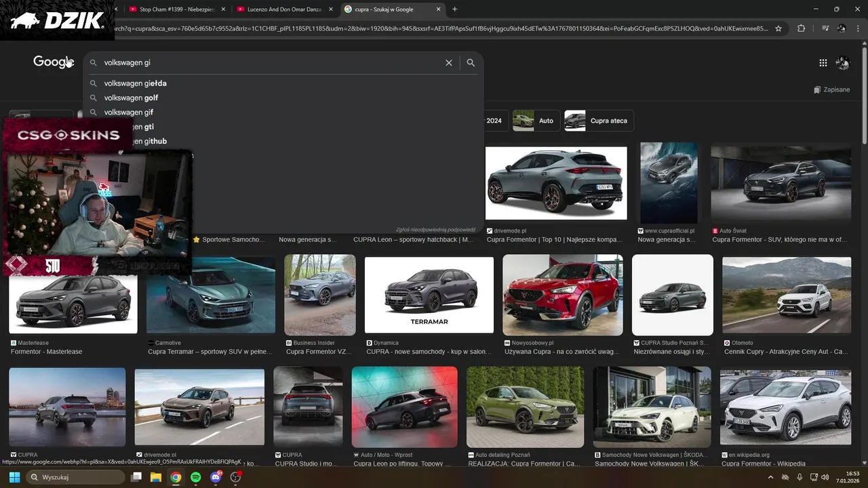Open Business Insider Cupra Formentor VZ image
The image size is (868, 488).
pos(320,295)
